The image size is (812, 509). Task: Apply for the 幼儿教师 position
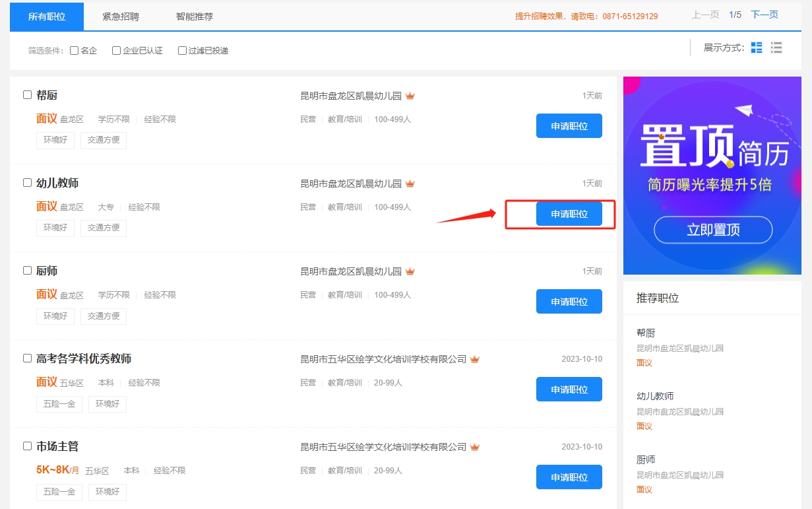point(569,214)
